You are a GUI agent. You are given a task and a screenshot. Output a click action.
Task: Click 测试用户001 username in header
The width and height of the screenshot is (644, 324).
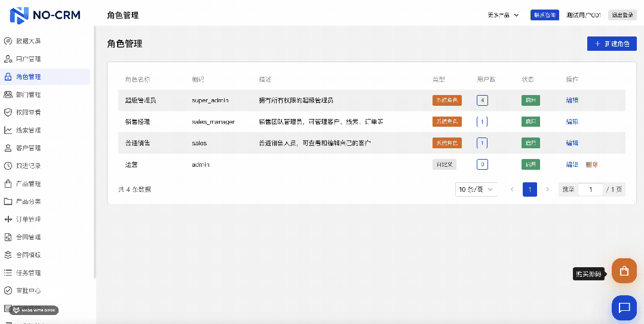pyautogui.click(x=584, y=15)
